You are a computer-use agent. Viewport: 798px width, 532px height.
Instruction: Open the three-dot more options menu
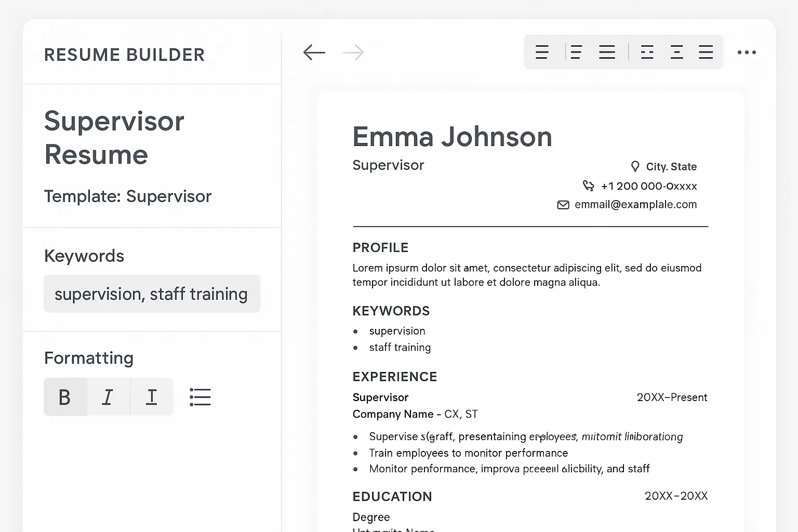coord(747,52)
